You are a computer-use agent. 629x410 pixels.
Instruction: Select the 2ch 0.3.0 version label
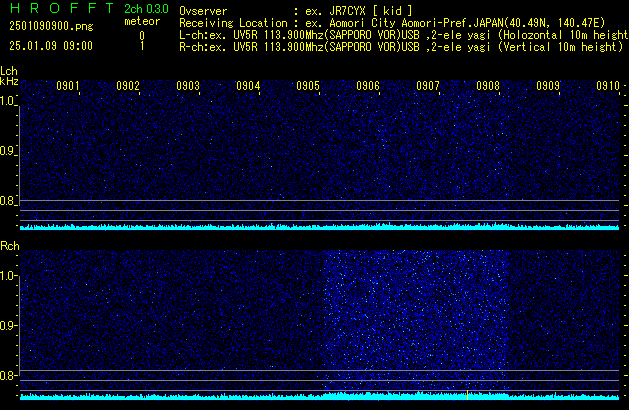coord(146,9)
